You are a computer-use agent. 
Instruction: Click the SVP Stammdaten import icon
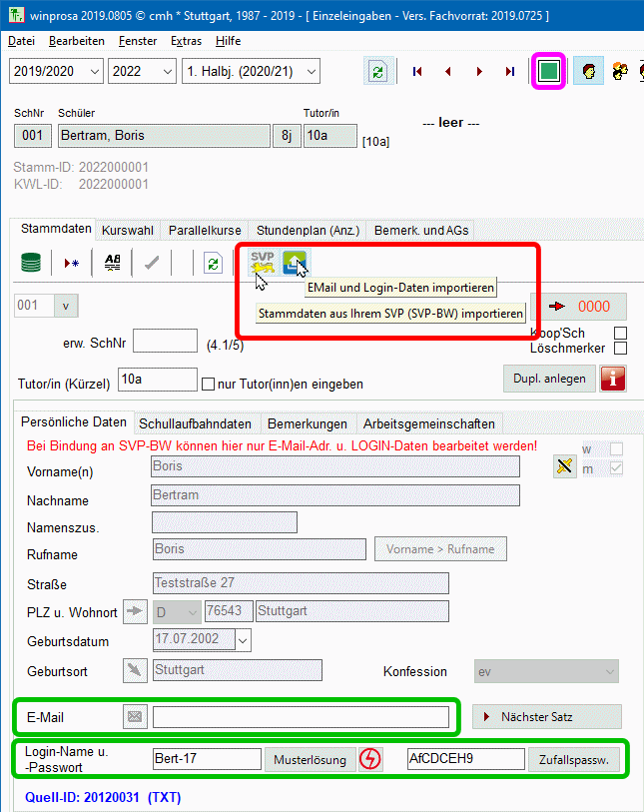pyautogui.click(x=263, y=263)
